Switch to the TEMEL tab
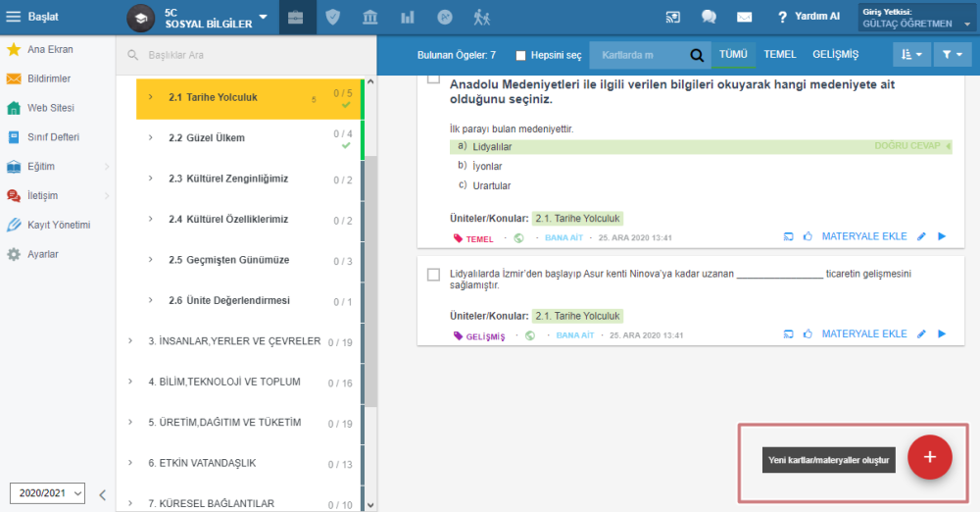The height and width of the screenshot is (512, 980). pos(780,55)
